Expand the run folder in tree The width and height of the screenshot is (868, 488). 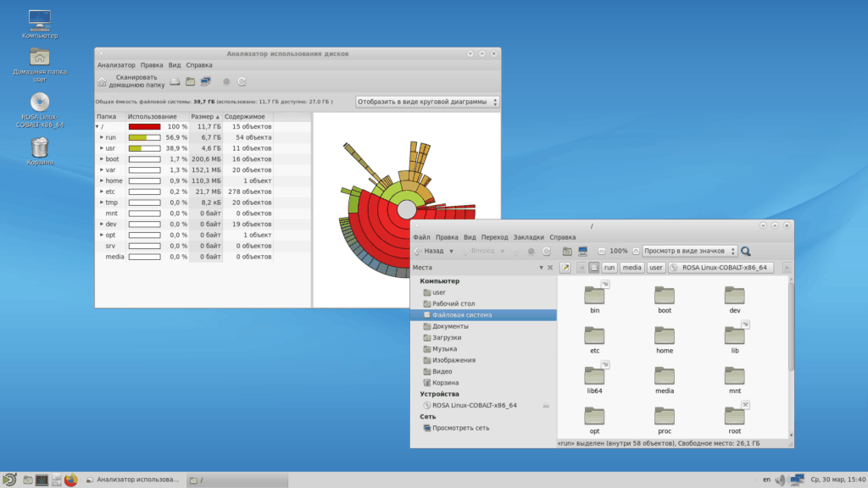(x=102, y=136)
